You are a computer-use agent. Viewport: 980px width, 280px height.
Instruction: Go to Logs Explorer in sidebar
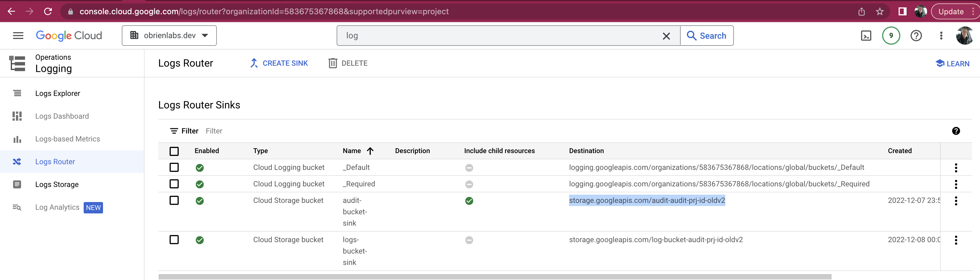click(57, 93)
